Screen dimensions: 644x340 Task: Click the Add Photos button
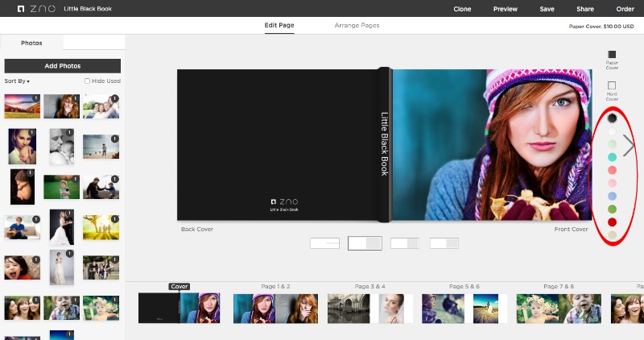63,66
